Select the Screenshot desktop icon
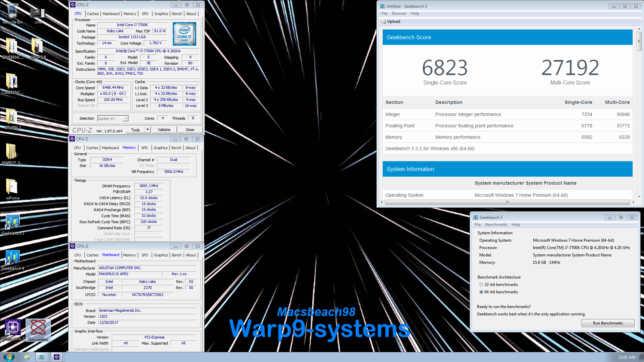This screenshot has height=362, width=644. pyautogui.click(x=38, y=329)
